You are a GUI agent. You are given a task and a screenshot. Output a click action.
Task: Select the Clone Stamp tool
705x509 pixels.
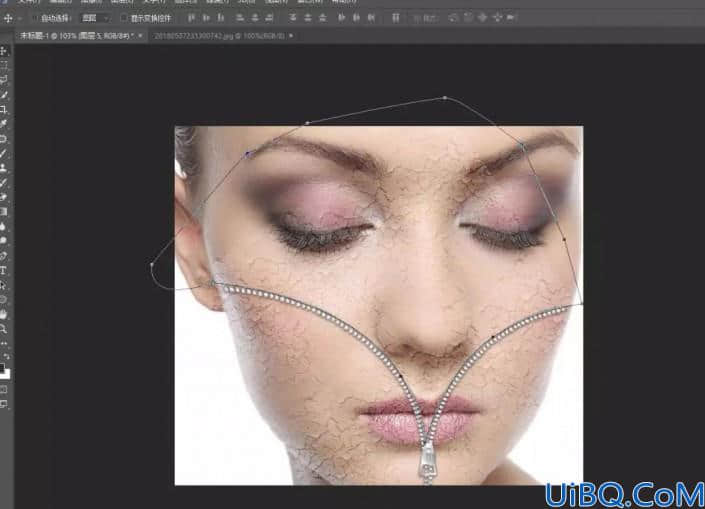click(x=4, y=168)
